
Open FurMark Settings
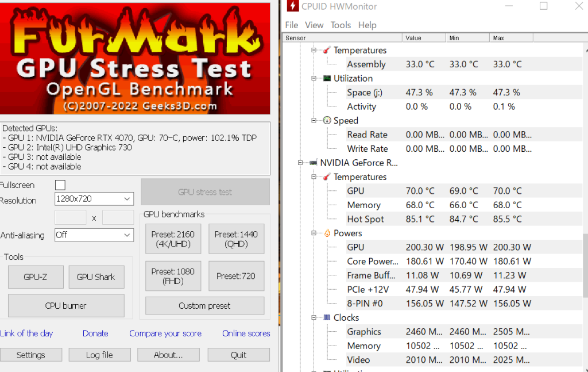31,355
